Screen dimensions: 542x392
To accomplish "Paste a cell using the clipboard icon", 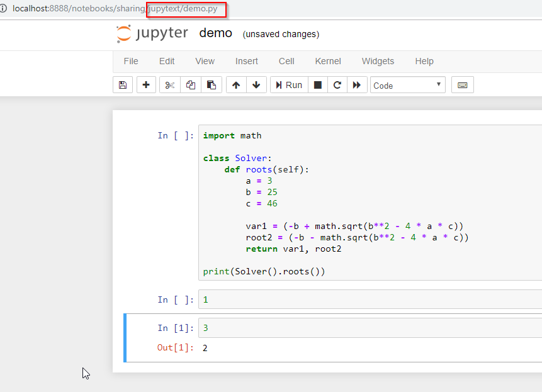I will point(213,84).
